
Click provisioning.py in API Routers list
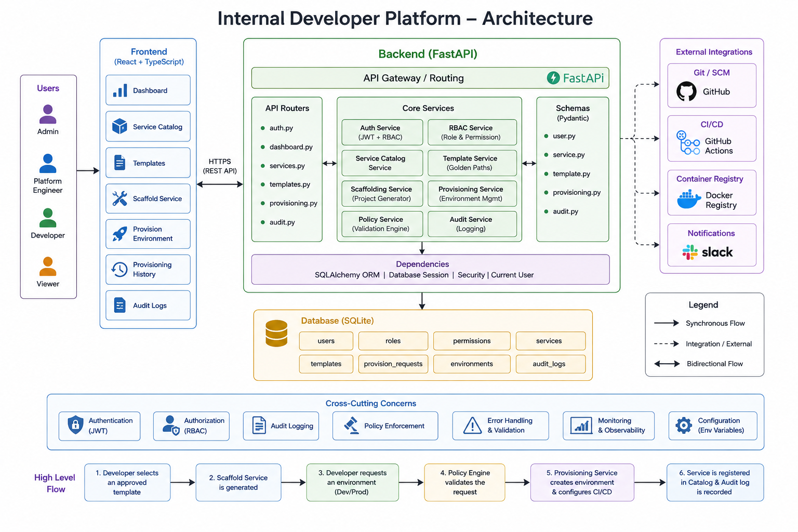pos(294,203)
